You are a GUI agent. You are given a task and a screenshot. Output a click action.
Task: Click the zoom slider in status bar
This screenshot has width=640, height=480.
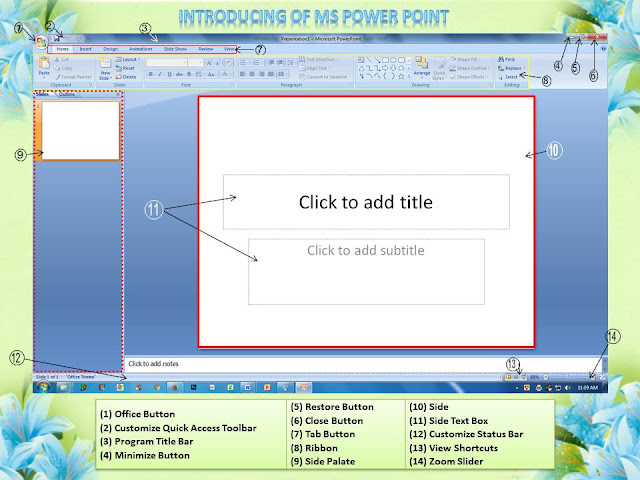567,377
